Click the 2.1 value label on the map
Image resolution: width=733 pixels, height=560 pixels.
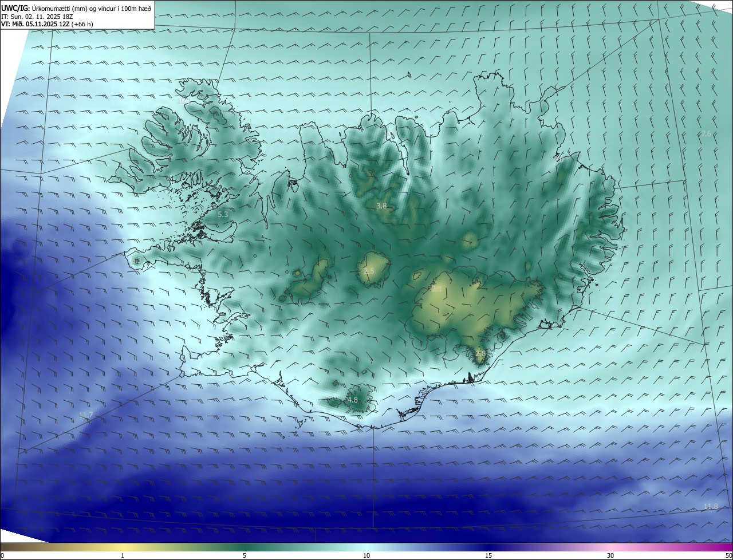tap(436, 290)
